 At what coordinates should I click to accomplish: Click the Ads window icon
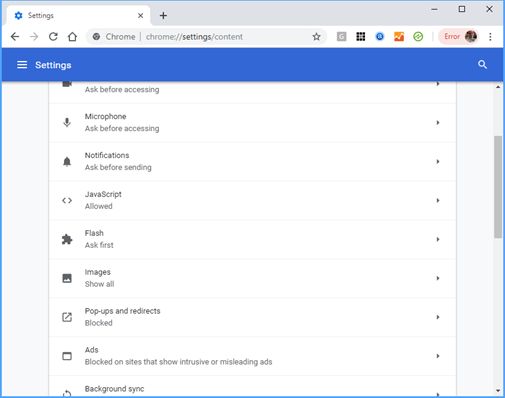(x=67, y=356)
